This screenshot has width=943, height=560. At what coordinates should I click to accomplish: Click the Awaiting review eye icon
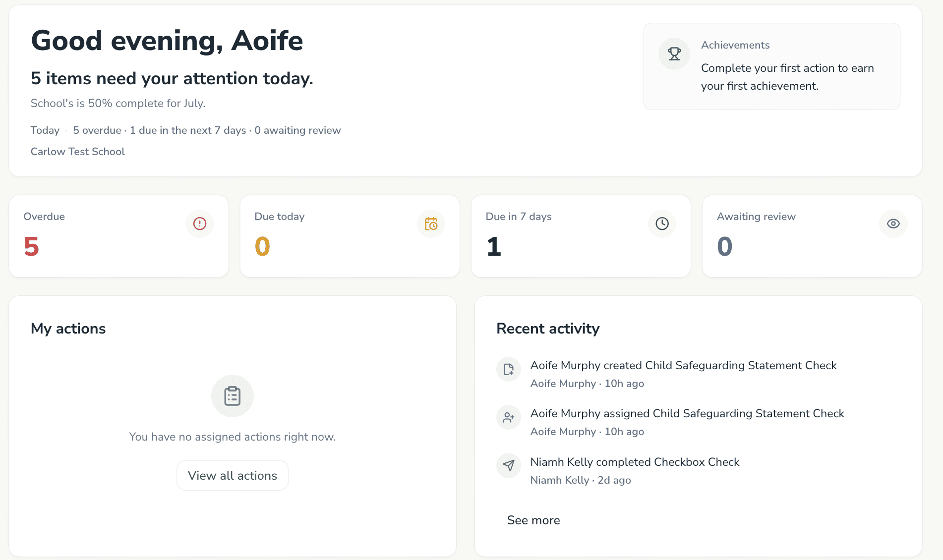[x=893, y=224]
